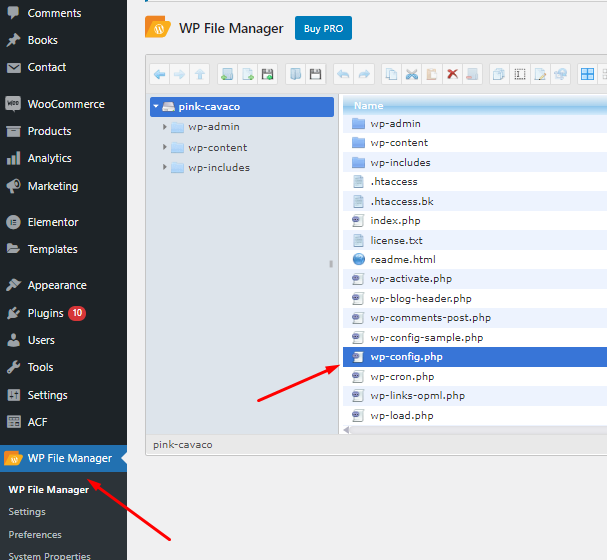Select wp-includes folder in the tree
The height and width of the screenshot is (560, 607).
coord(219,168)
